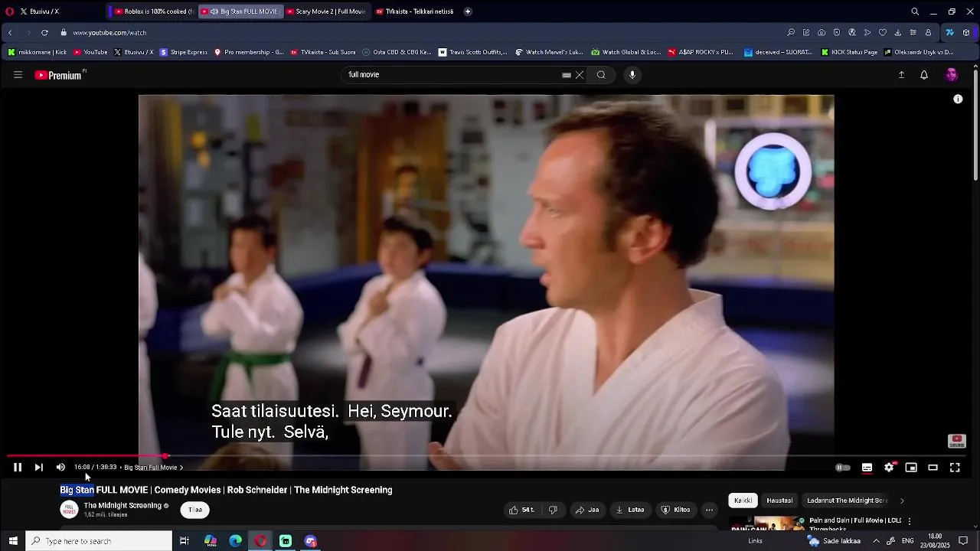Reload the current page
980x551 pixels.
click(44, 33)
